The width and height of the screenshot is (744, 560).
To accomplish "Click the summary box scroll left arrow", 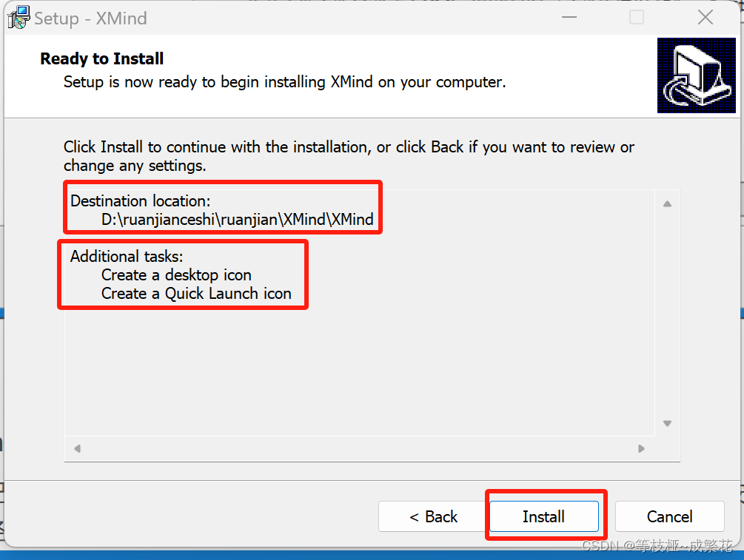I will click(x=77, y=448).
